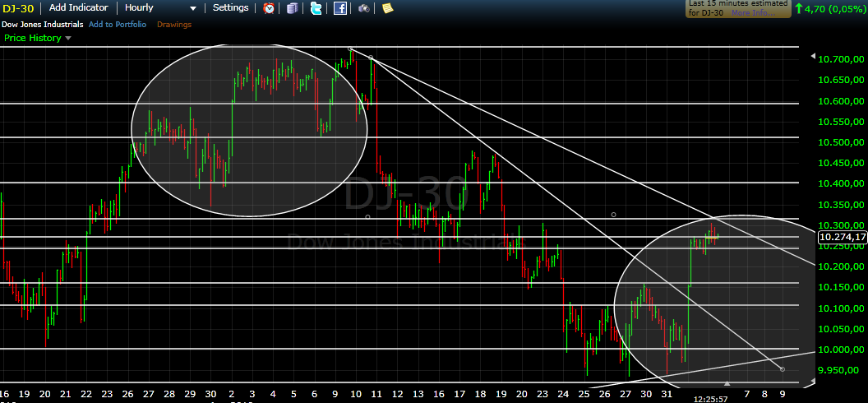Click date label 7 on the time axis
The height and width of the screenshot is (403, 868).
pyautogui.click(x=747, y=394)
